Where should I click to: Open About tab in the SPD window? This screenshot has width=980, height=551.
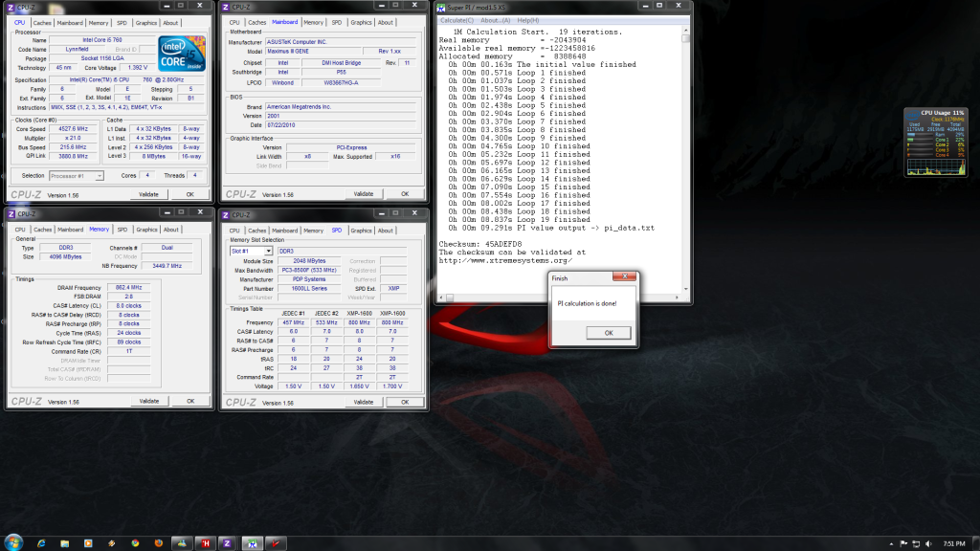point(385,230)
